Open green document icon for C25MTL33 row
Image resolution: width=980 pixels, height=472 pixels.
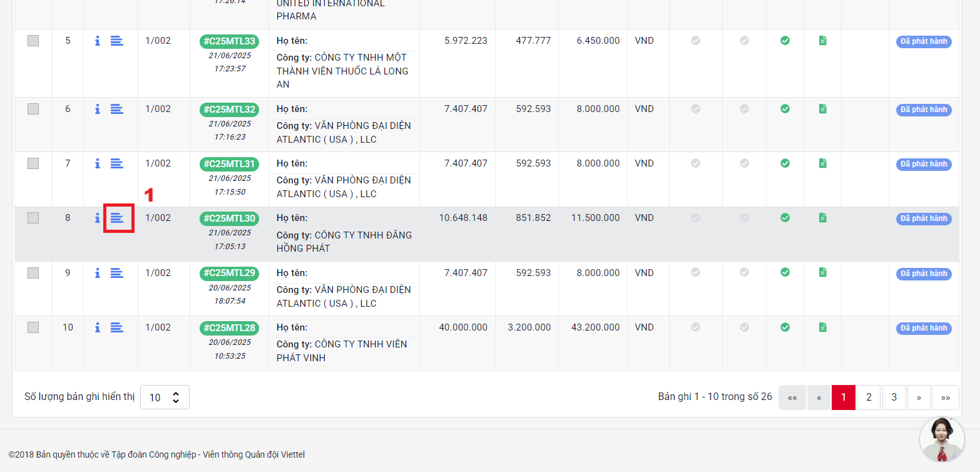pyautogui.click(x=822, y=41)
